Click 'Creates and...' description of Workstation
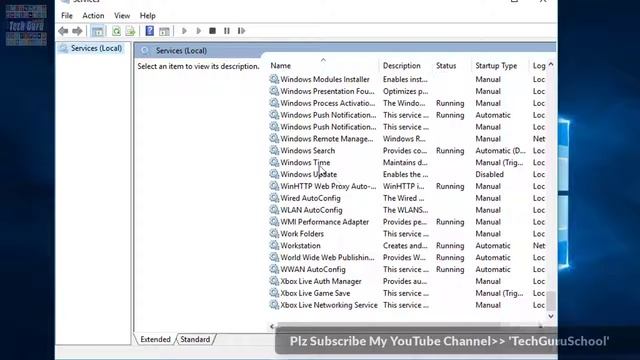The image size is (640, 360). tap(405, 246)
